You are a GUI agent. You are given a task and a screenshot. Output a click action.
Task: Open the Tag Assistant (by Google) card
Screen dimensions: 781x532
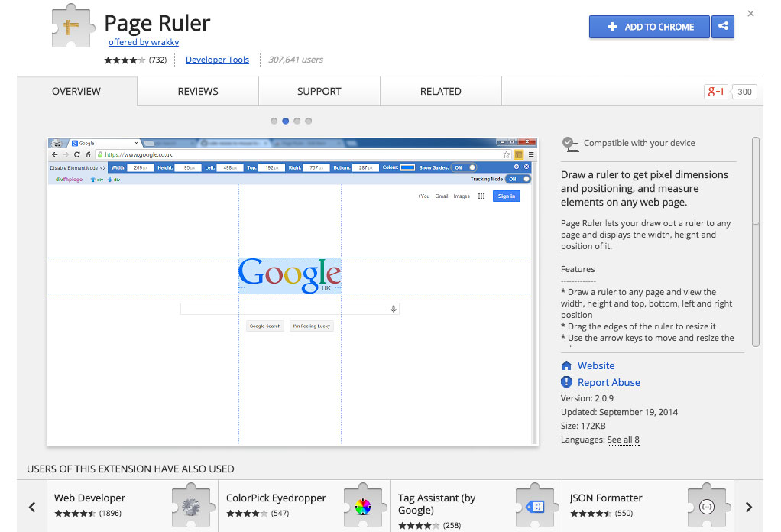(x=476, y=506)
